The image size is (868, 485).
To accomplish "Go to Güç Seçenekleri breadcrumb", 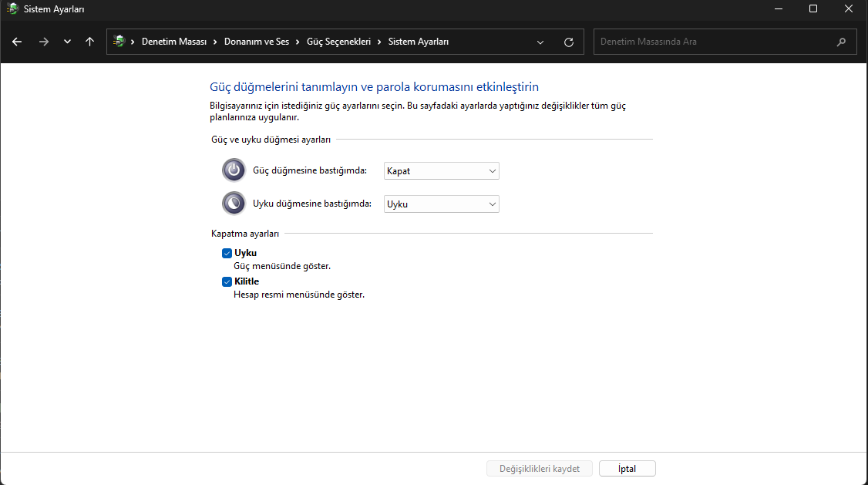I will click(x=338, y=42).
